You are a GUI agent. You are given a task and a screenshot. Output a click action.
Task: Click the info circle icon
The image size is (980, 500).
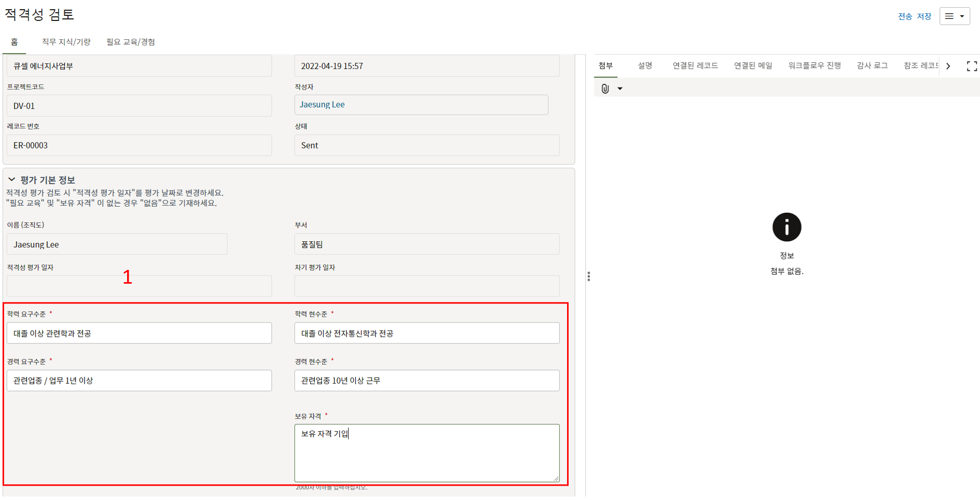[786, 227]
